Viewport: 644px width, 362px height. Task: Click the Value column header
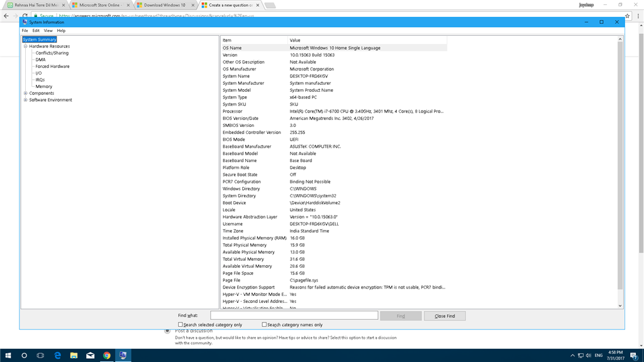(x=367, y=40)
